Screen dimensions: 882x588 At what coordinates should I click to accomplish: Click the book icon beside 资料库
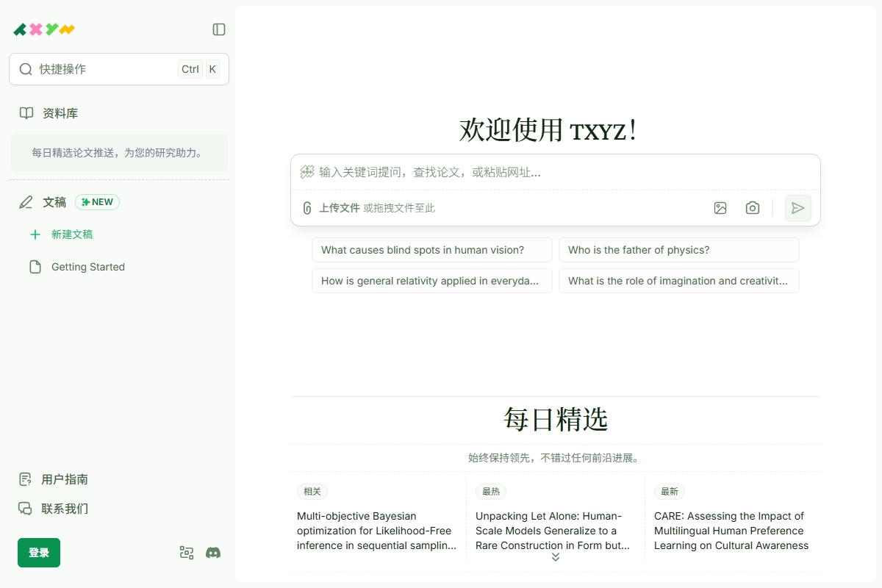tap(26, 112)
